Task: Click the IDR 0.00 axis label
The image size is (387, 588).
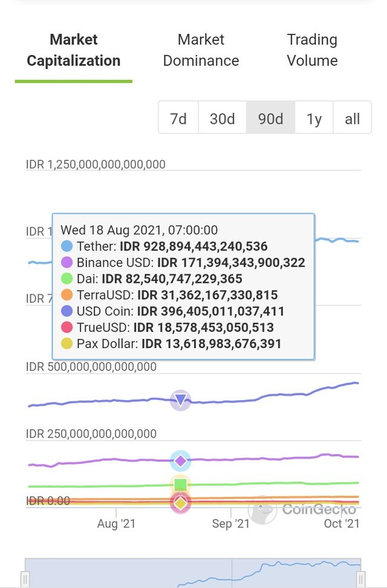Action: coord(48,500)
